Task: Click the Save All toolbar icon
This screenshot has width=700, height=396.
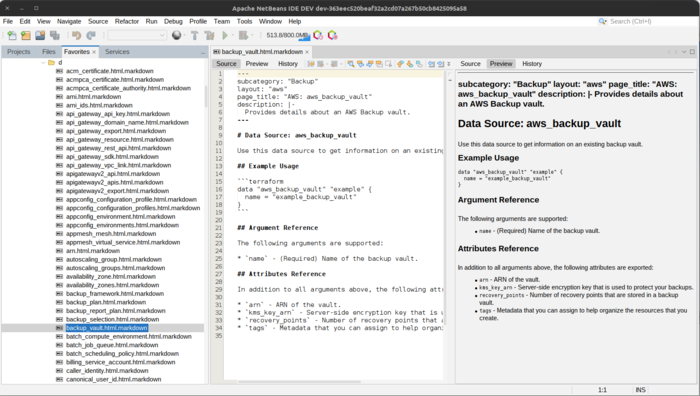Action: point(54,35)
